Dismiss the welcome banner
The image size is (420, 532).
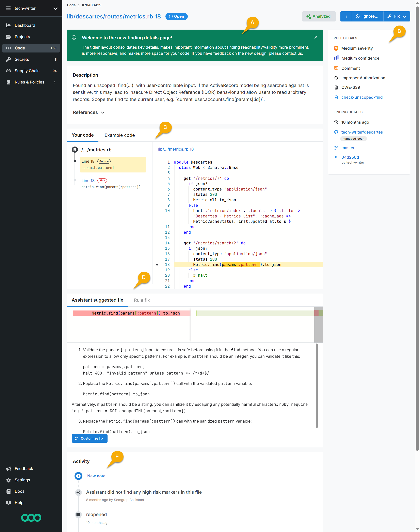(x=316, y=37)
